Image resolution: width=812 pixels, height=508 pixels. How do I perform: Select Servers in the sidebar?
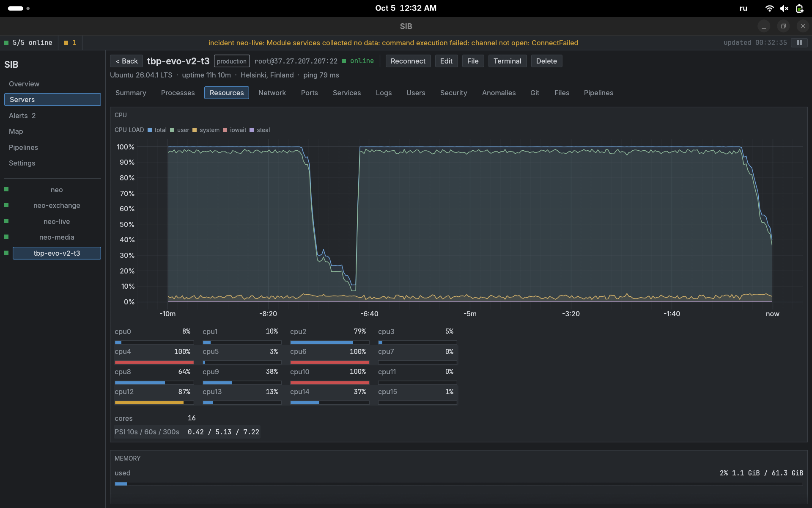52,99
